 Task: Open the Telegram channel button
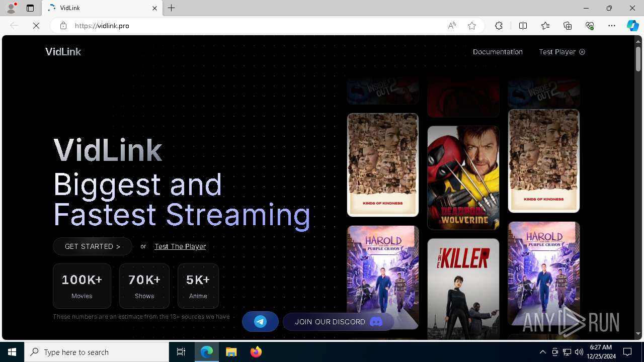click(x=260, y=322)
